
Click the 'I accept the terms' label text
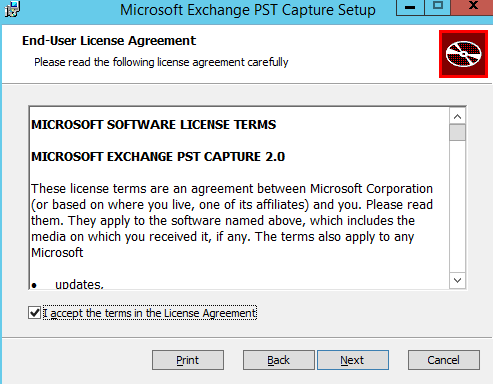(x=150, y=313)
